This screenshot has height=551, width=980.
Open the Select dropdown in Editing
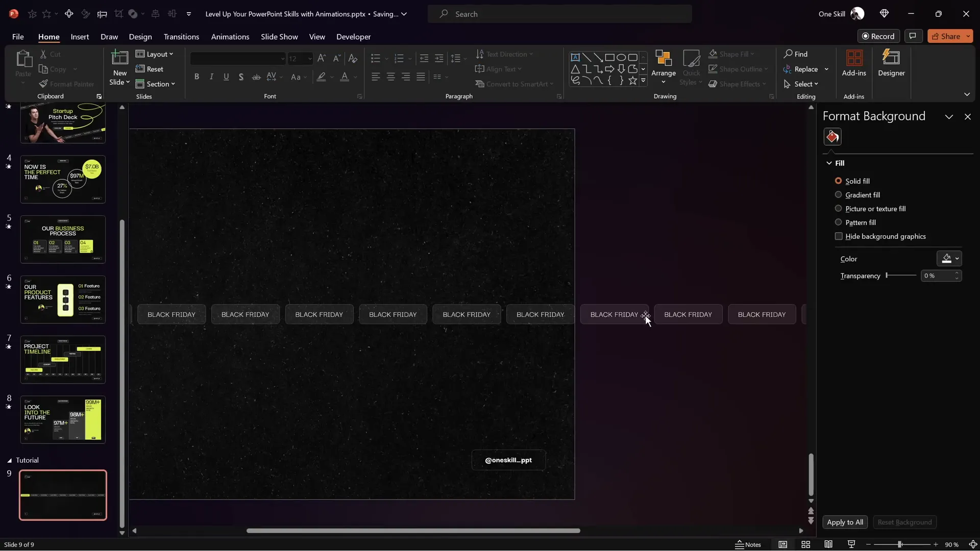coord(801,84)
